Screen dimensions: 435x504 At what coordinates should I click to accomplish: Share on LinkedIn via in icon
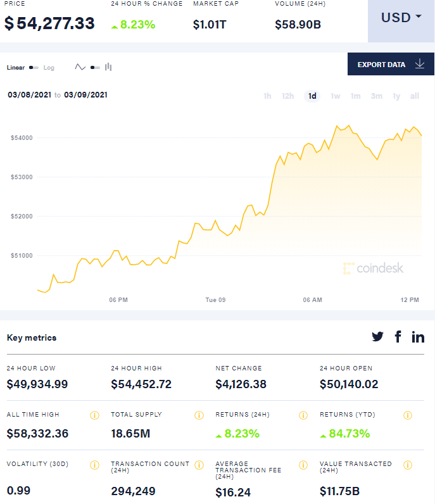point(418,337)
